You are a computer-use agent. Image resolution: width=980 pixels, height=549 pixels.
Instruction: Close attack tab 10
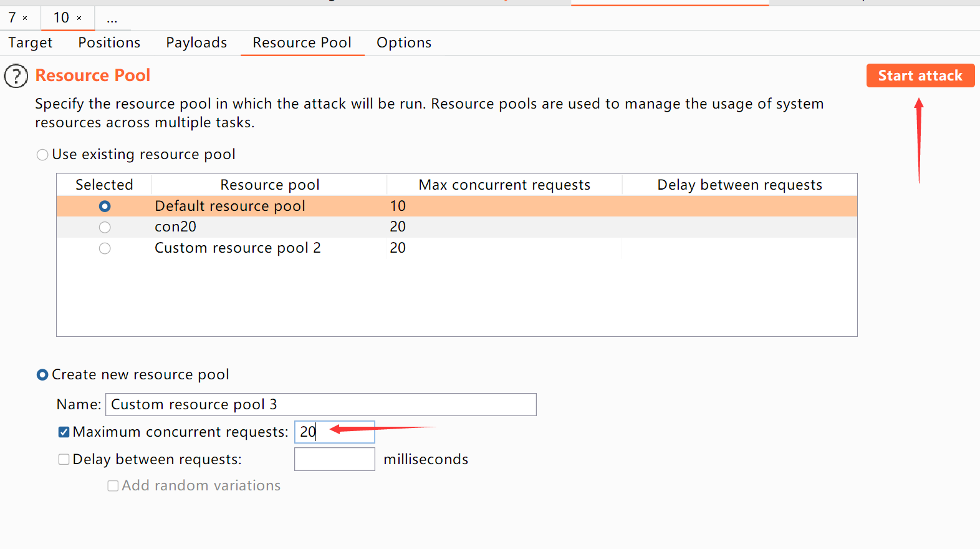click(x=79, y=18)
